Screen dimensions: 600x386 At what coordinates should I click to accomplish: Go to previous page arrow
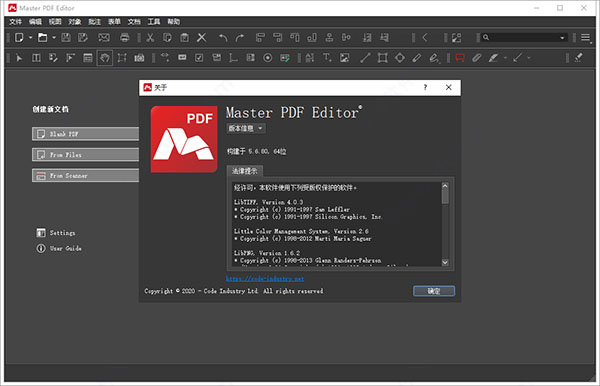pos(425,37)
